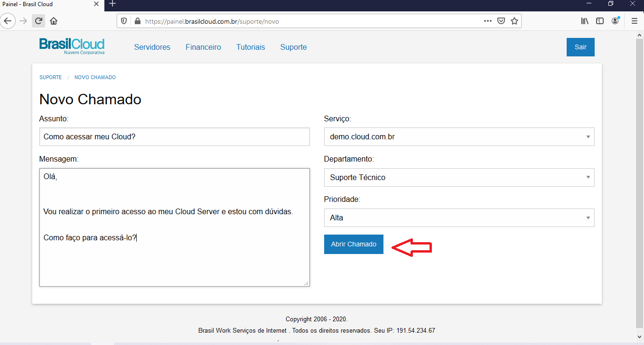The height and width of the screenshot is (345, 644).
Task: Click the scrollbar down arrow
Action: click(639, 336)
